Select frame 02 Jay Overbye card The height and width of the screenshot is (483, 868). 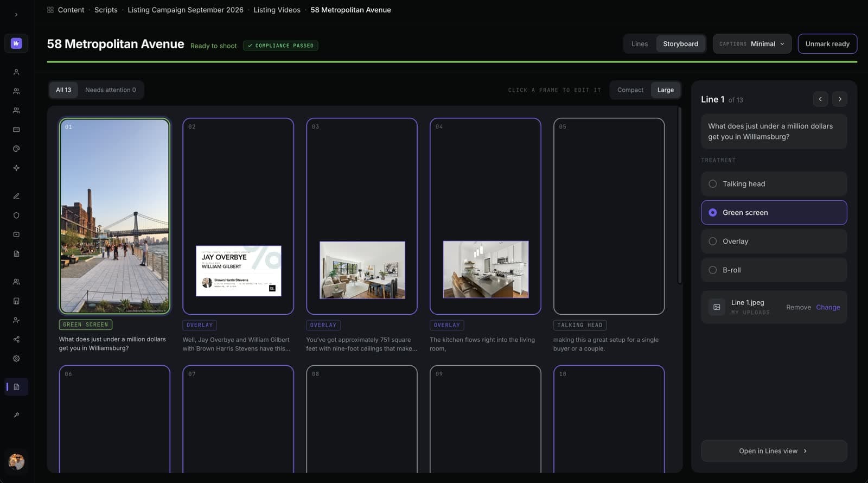coord(238,216)
